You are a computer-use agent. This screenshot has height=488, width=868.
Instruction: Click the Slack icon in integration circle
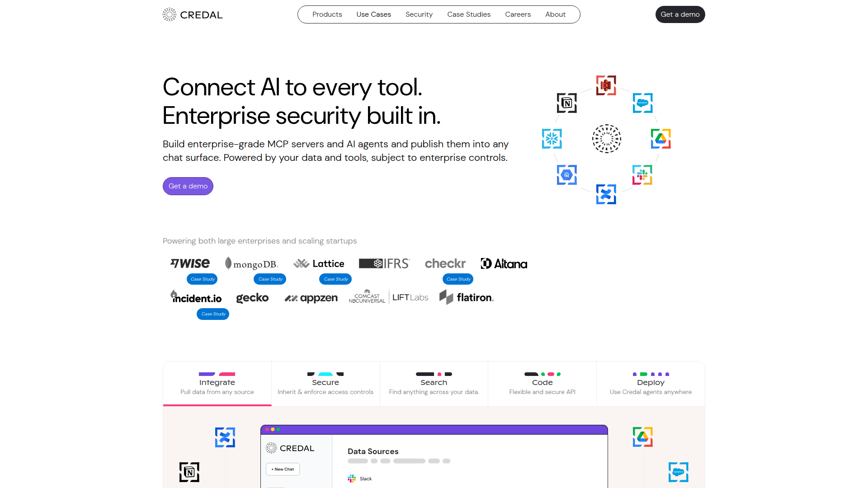pyautogui.click(x=642, y=175)
